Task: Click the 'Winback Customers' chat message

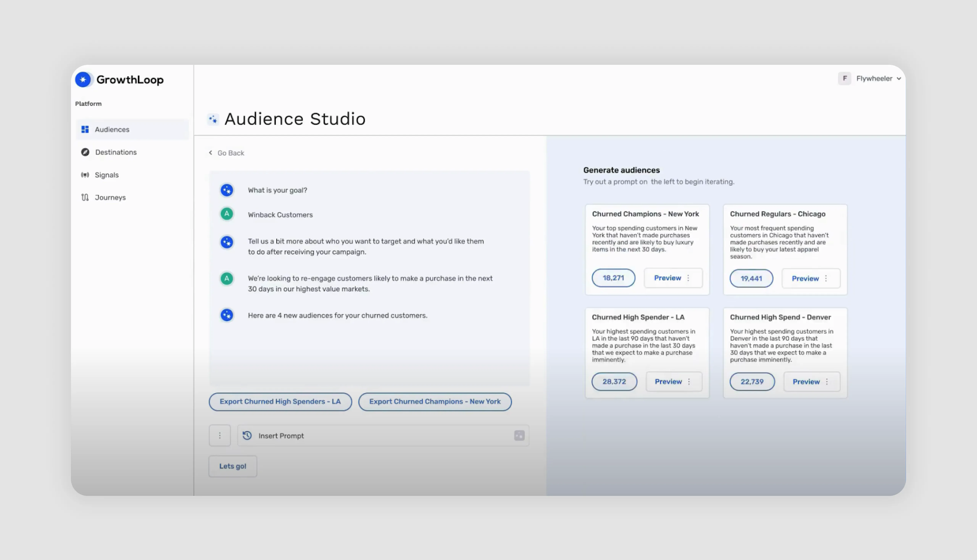Action: pyautogui.click(x=280, y=215)
